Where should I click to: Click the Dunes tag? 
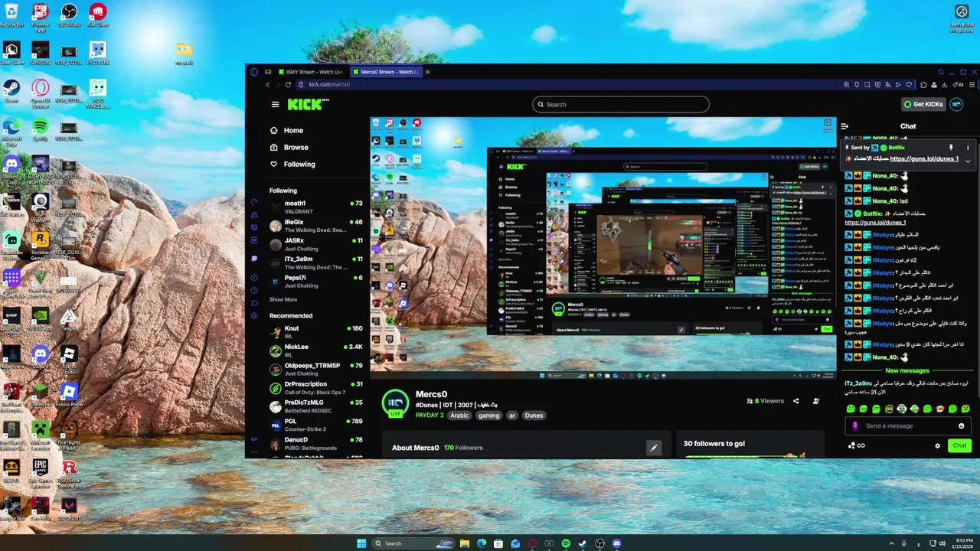[534, 416]
